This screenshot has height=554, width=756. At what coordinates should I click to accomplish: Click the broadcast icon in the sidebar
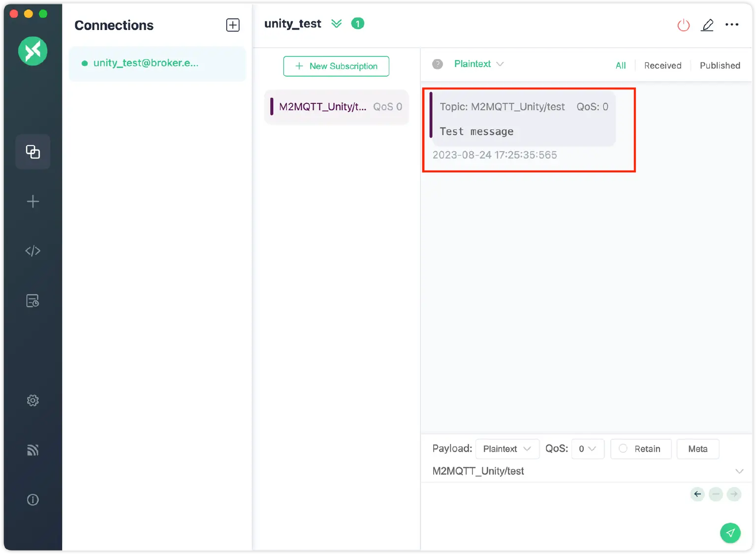pyautogui.click(x=32, y=450)
